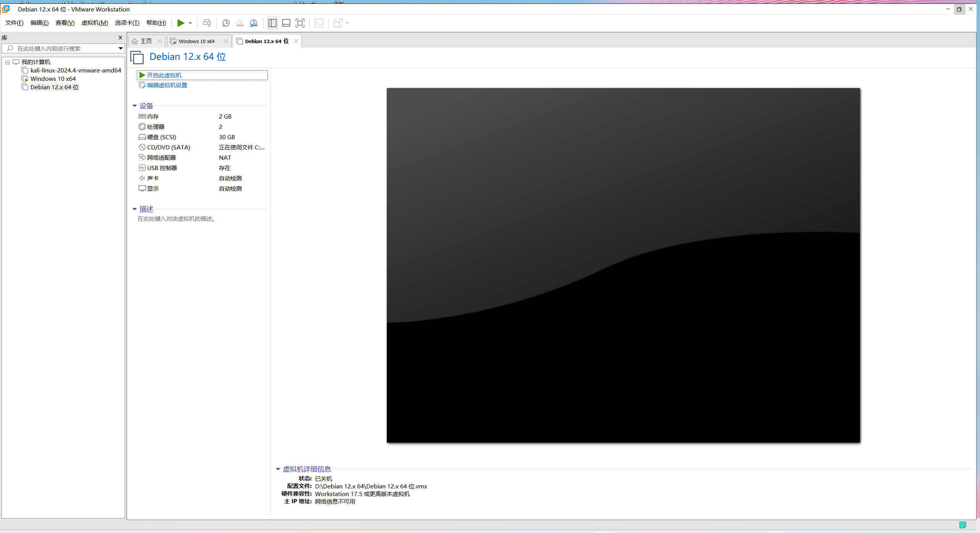Click the status bar message icon

(x=962, y=525)
